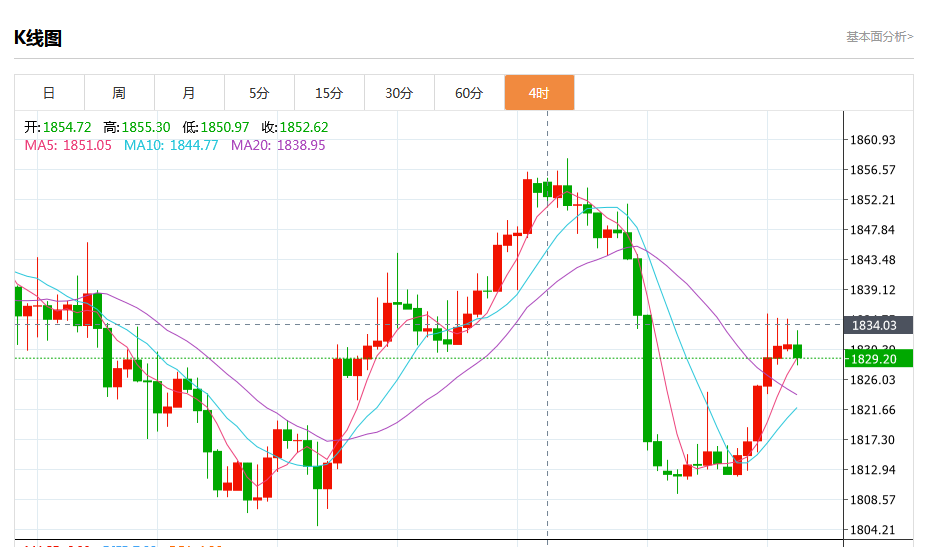949x547 pixels.
Task: Switch to the 月 monthly chart tab
Action: [189, 93]
